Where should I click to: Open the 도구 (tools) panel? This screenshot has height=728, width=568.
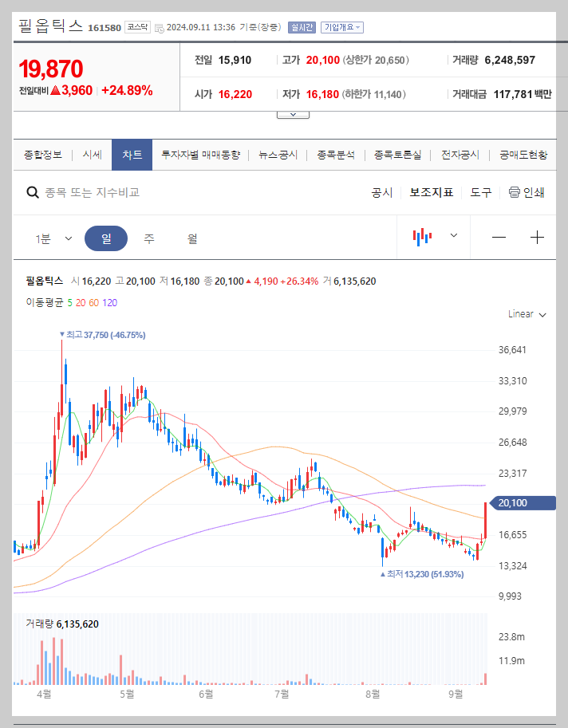(x=480, y=192)
